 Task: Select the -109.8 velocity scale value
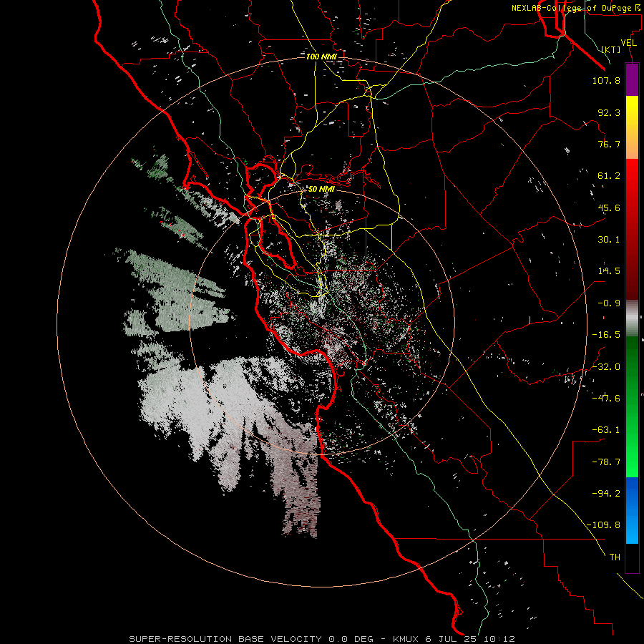603,525
